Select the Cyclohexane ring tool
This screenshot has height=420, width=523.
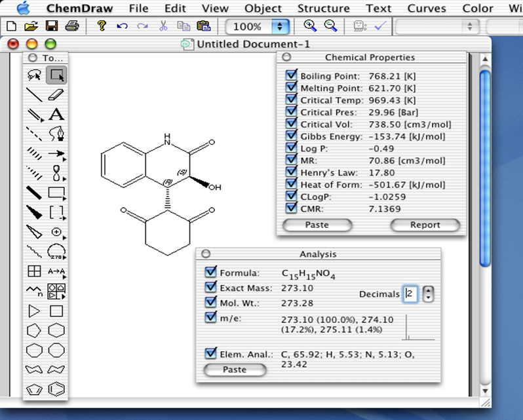[x=56, y=331]
